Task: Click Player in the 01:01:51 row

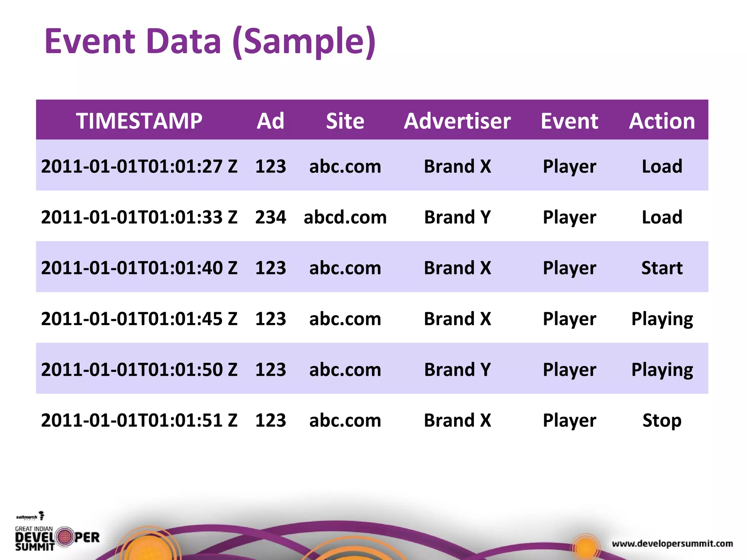Action: pyautogui.click(x=569, y=421)
